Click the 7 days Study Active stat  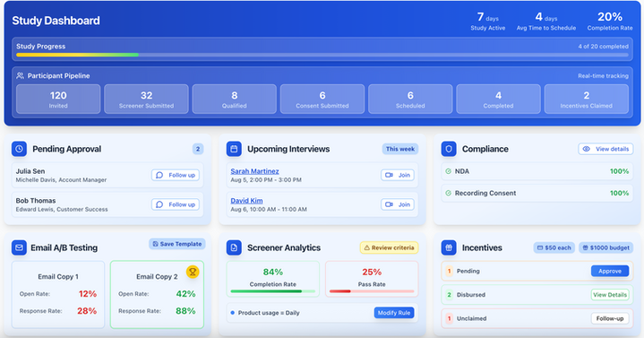[488, 21]
